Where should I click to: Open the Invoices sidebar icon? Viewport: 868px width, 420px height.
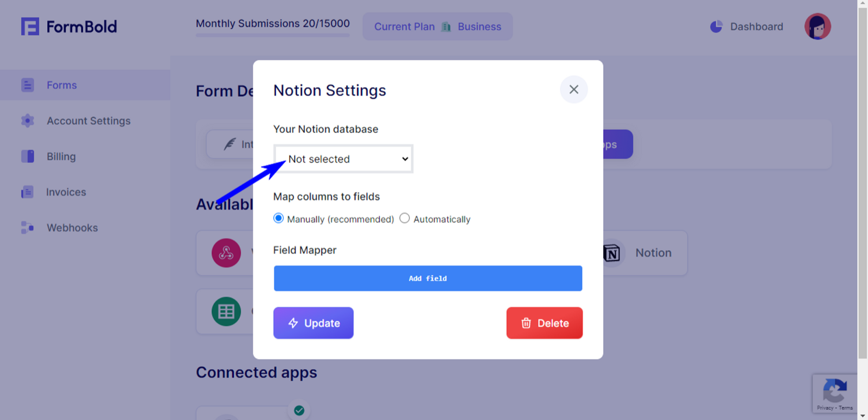click(27, 192)
